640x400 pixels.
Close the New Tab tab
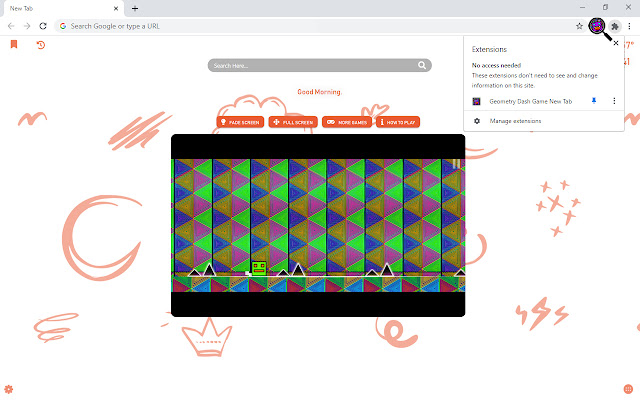(116, 8)
